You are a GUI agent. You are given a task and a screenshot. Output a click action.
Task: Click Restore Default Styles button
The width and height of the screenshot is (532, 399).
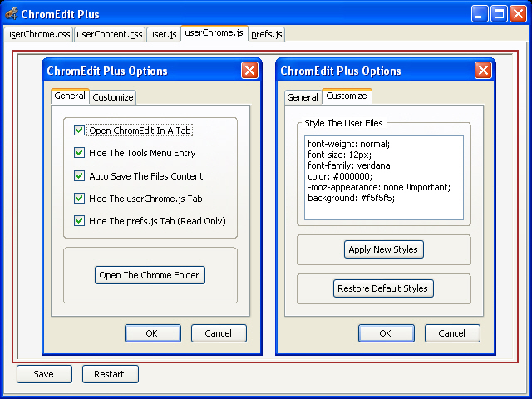pos(383,288)
